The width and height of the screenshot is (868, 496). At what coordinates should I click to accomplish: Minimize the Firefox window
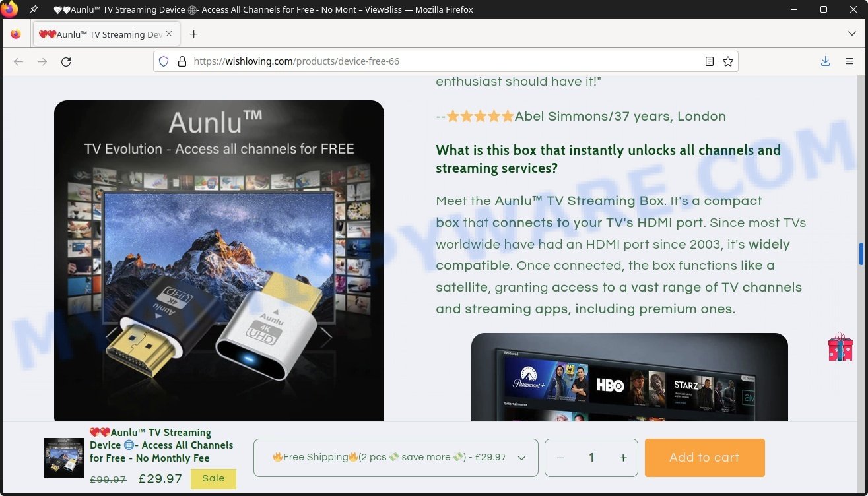[x=795, y=9]
